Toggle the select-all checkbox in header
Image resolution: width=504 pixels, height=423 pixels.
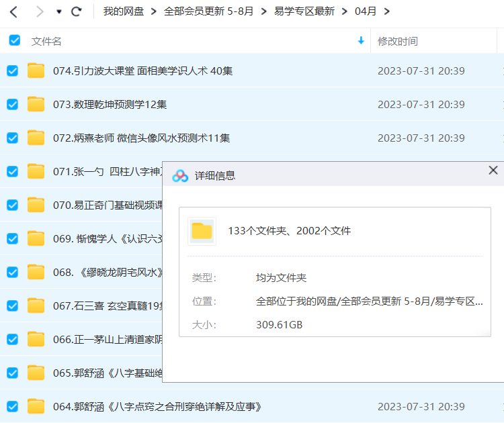click(14, 41)
